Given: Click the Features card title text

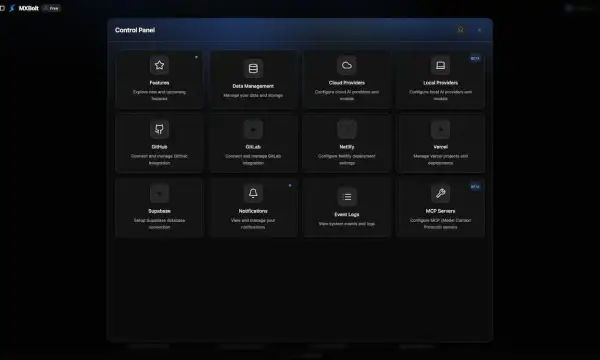Looking at the screenshot, I should coord(159,83).
